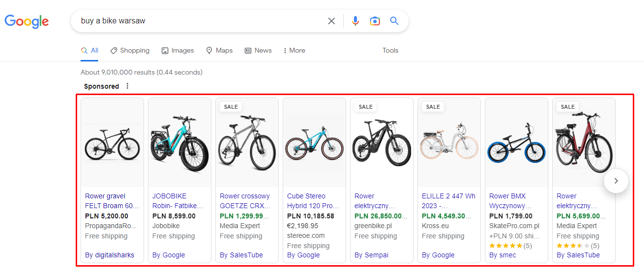Viewport: 644px width, 272px height.
Task: Click 'By Google' under stereoe.com listing
Action: click(x=303, y=255)
